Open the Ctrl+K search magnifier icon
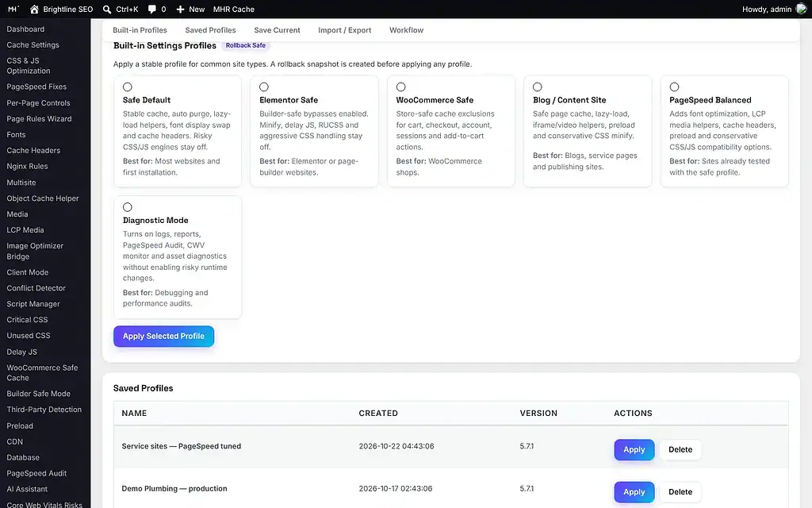The width and height of the screenshot is (812, 508). [107, 10]
